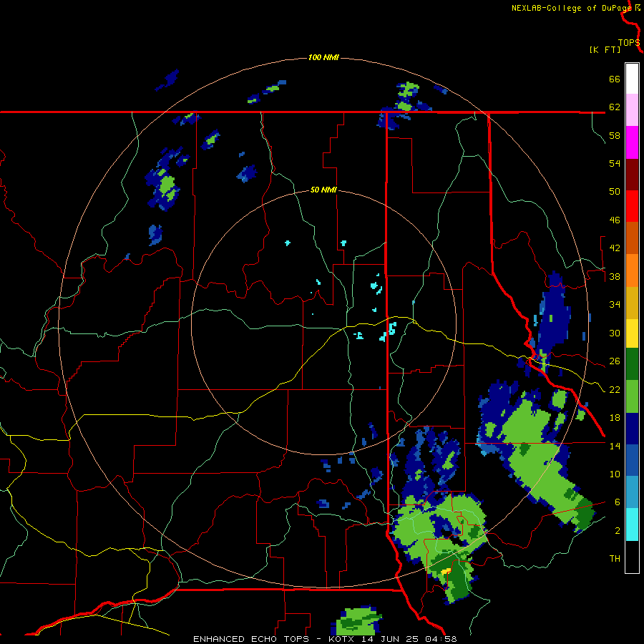Click the "04:58" timestamp in caption

442,639
